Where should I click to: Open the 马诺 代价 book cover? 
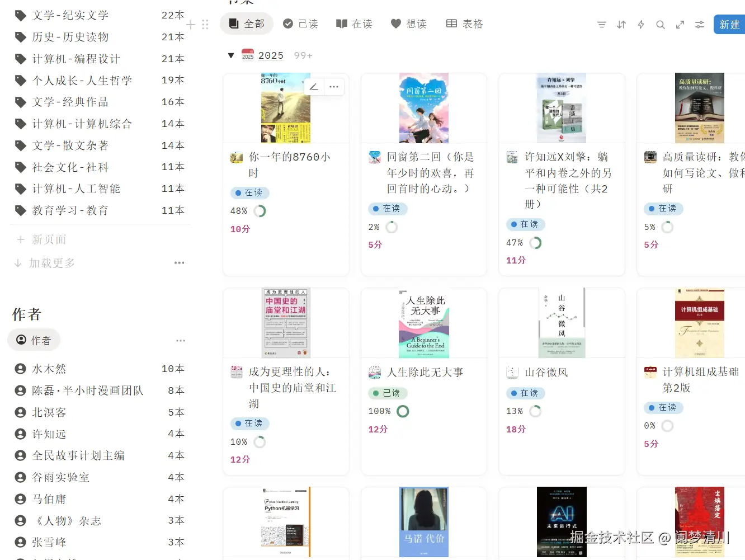coord(424,522)
